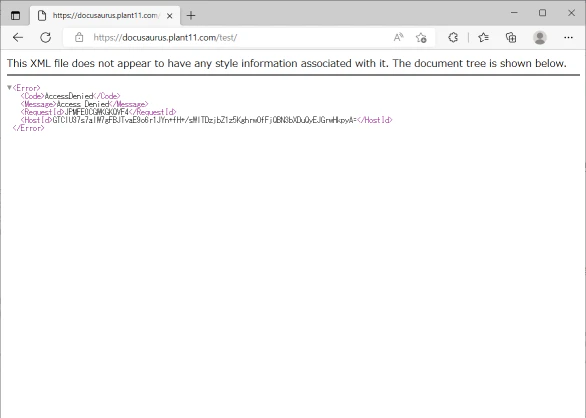
Task: Add this page to favorites star icon
Action: [x=421, y=37]
